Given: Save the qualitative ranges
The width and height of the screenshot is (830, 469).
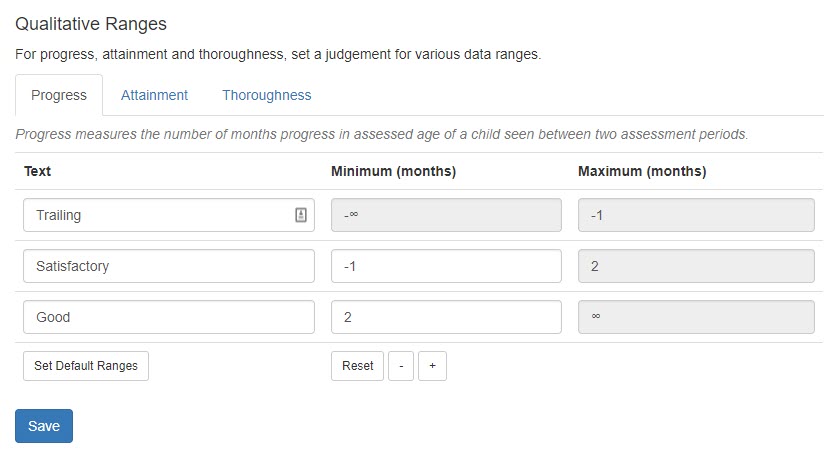Looking at the screenshot, I should tap(44, 426).
